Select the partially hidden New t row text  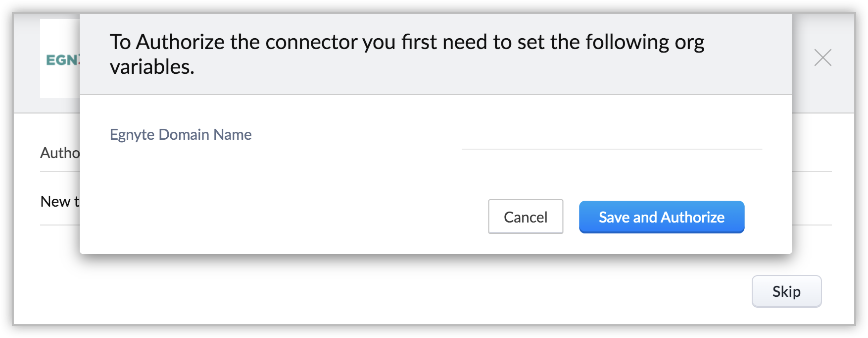click(x=59, y=202)
